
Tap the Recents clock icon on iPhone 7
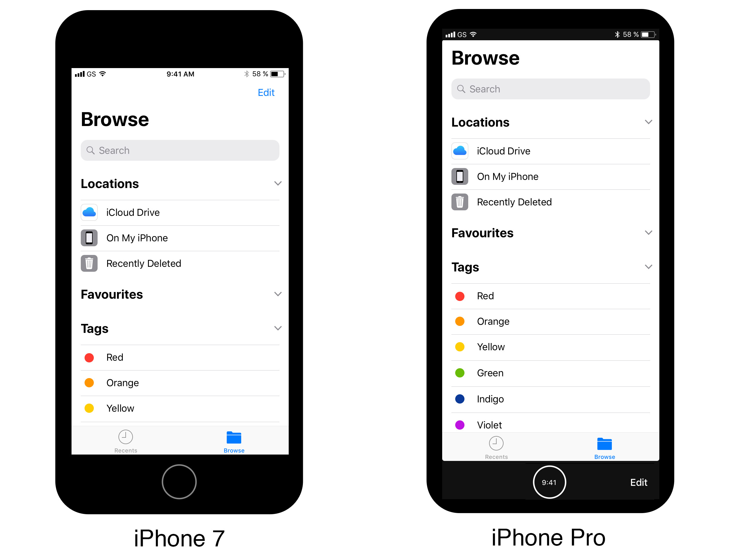click(125, 437)
